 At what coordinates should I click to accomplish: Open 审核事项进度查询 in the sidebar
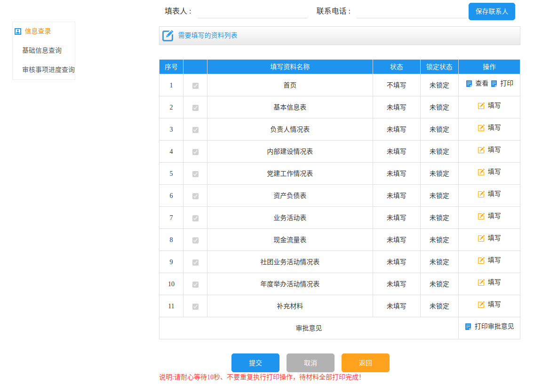[x=48, y=70]
